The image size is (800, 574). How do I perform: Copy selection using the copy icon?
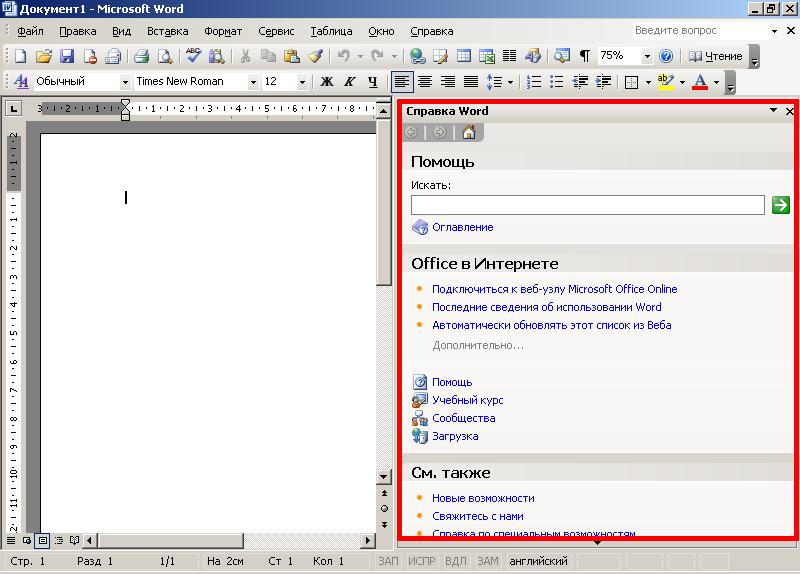[x=268, y=56]
